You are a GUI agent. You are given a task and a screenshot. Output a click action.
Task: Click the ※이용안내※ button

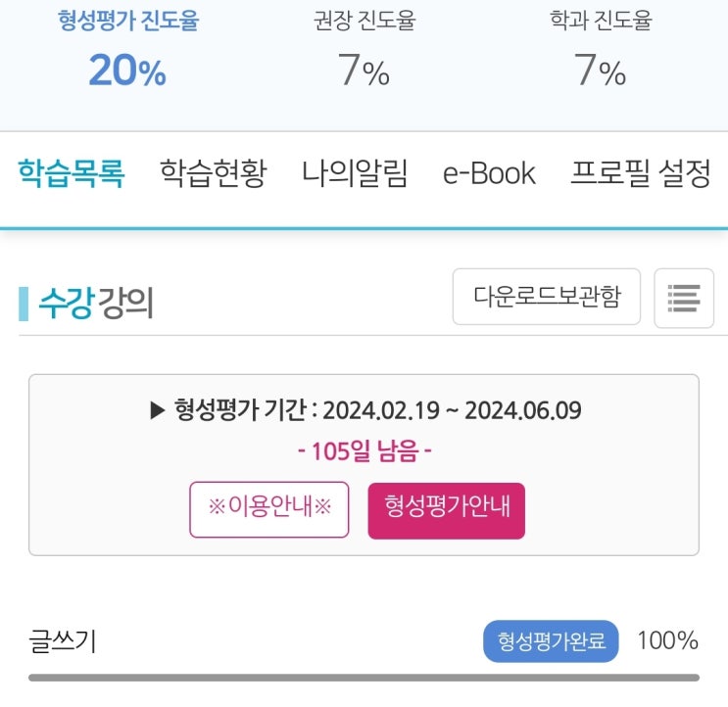pyautogui.click(x=269, y=509)
